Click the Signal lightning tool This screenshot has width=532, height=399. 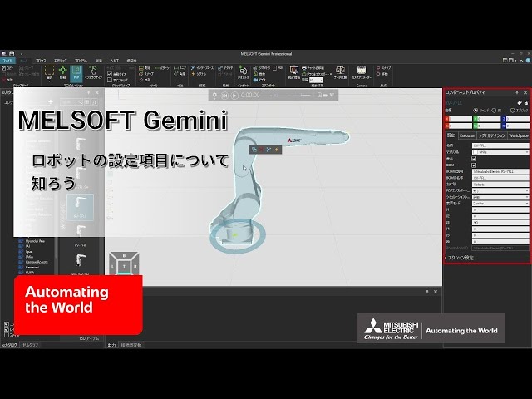coord(199,74)
